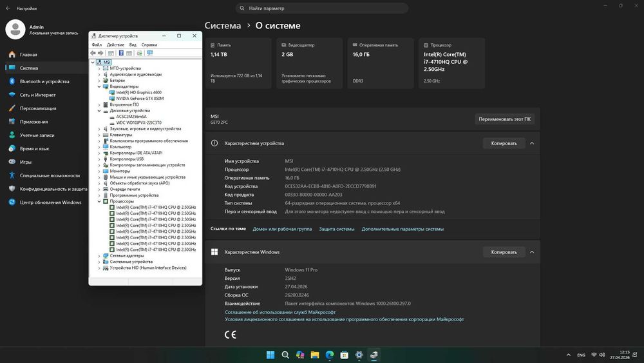Viewport: 644px width, 363px height.
Task: Collapse the Характеристики устройства section chevron
Action: coord(532,143)
